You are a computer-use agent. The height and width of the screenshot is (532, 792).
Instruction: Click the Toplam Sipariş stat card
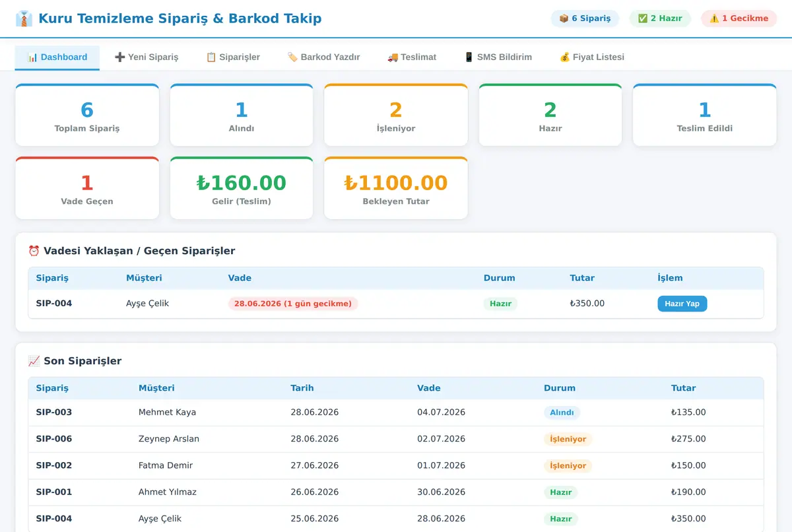(87, 115)
